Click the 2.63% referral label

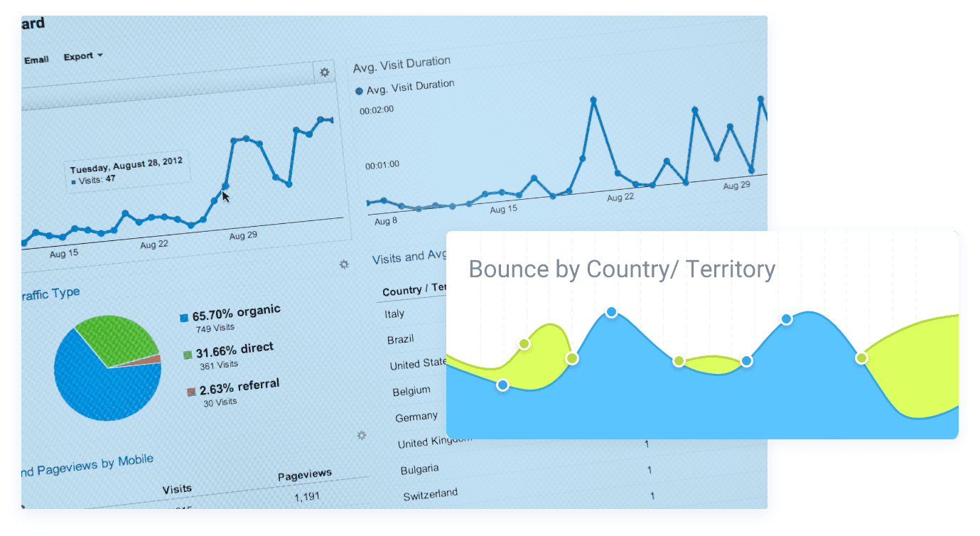(239, 387)
